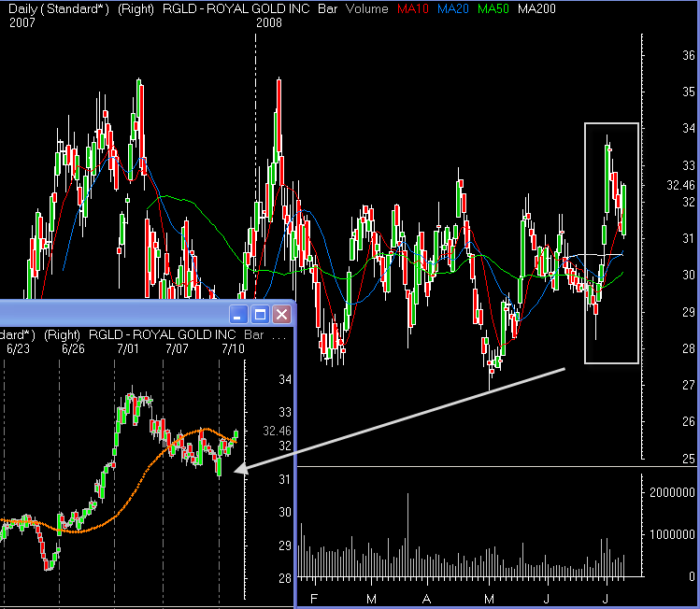This screenshot has width=700, height=609.
Task: Click the green MA50 legend label
Action: point(493,8)
